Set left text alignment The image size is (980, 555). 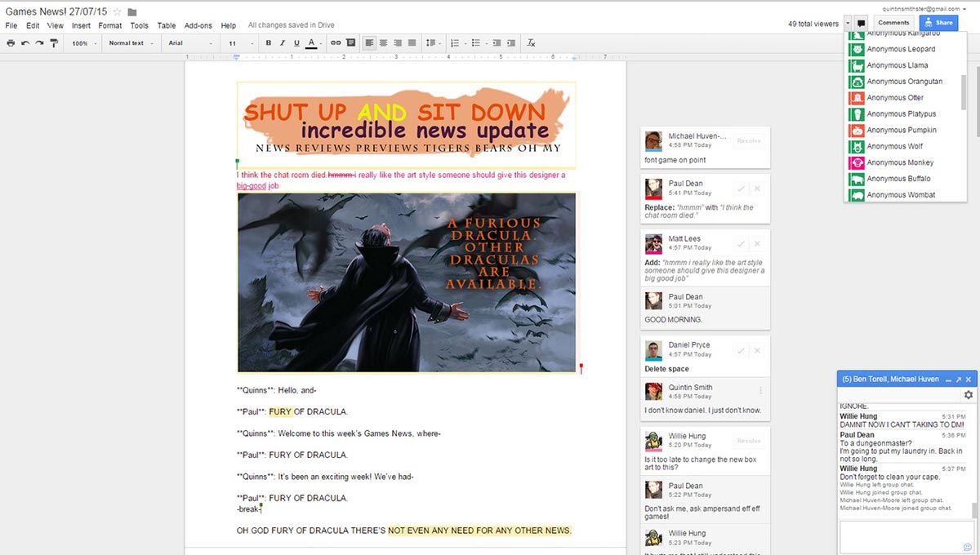[370, 43]
